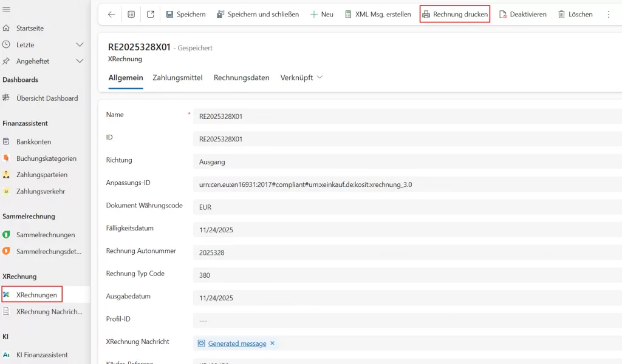The height and width of the screenshot is (364, 622).
Task: Remove Generated message lookup value
Action: (273, 343)
